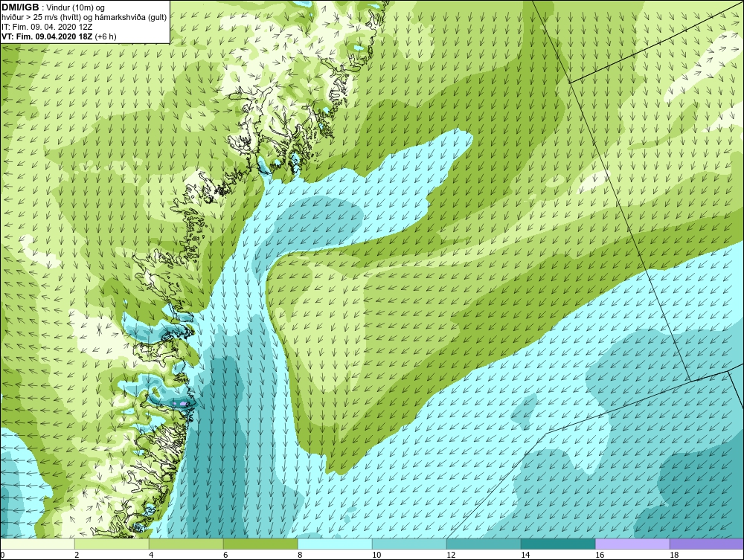Click the 'Vindur (10m) og' label
The width and height of the screenshot is (744, 560).
[x=76, y=8]
